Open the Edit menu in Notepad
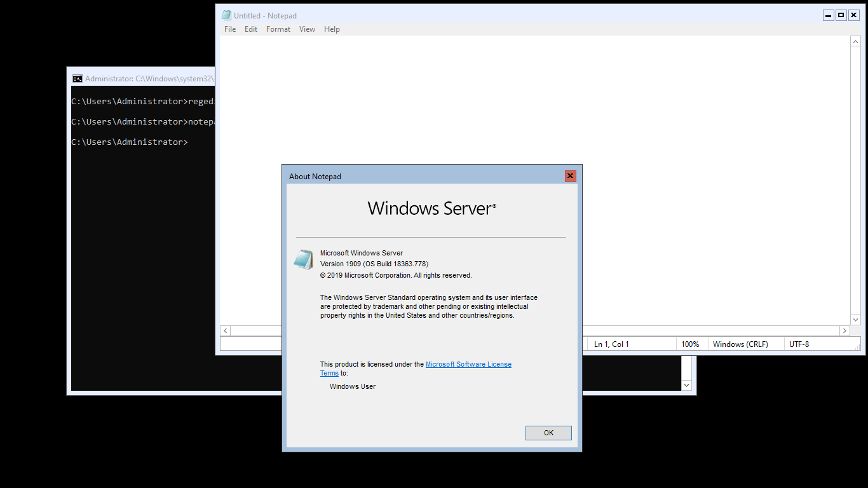 251,29
